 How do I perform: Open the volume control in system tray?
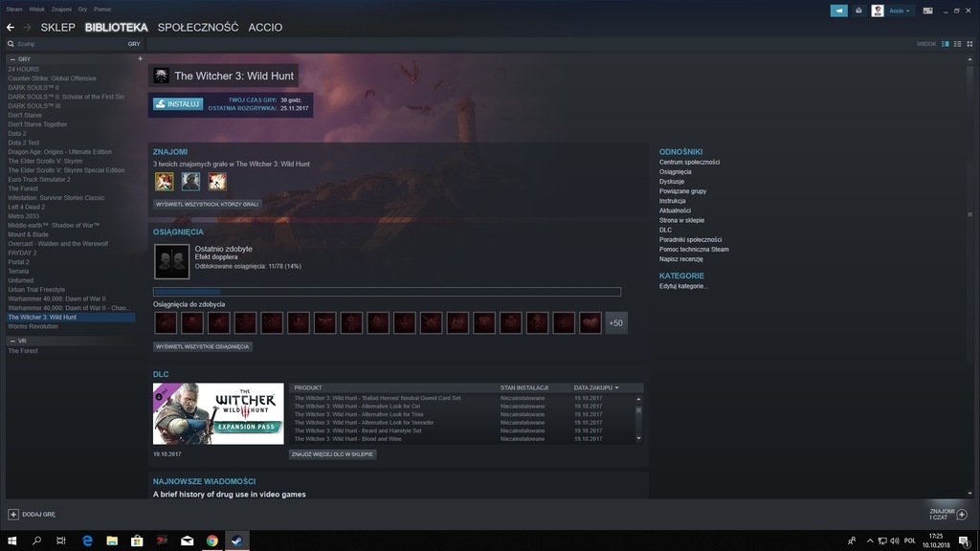[895, 541]
